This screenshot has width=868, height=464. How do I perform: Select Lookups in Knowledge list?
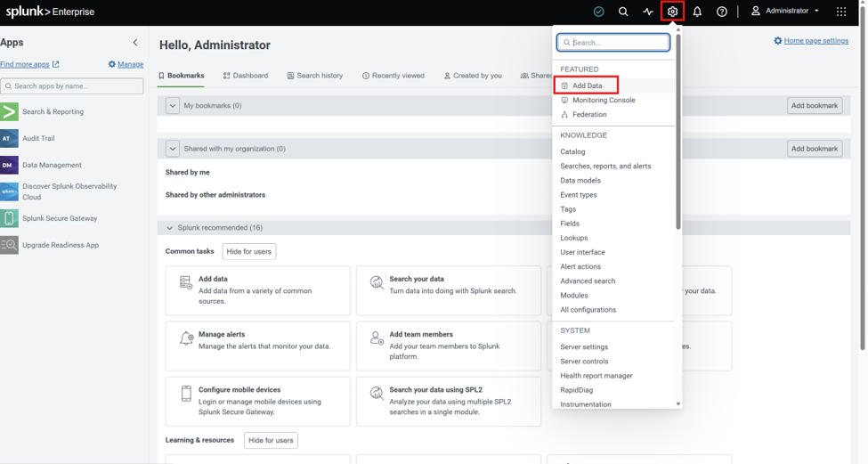(x=574, y=238)
